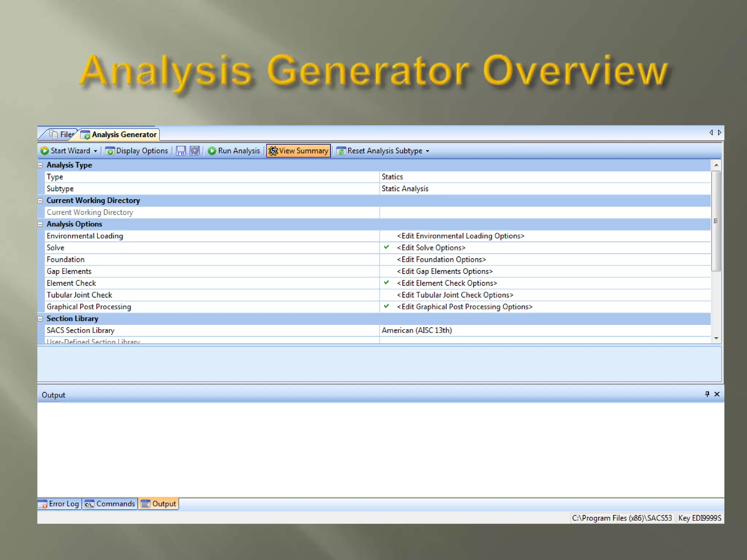
Task: Click the Start Wizard icon
Action: 45,151
